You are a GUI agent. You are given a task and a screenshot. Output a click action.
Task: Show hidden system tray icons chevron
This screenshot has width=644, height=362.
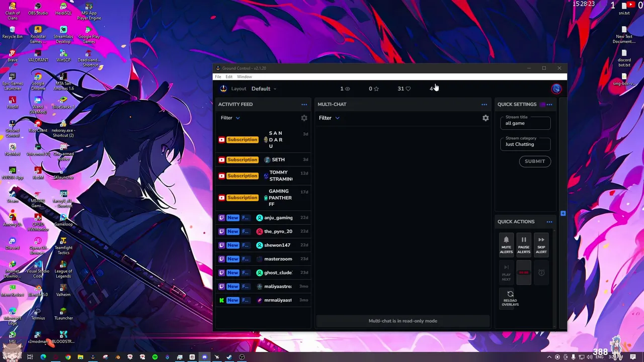coord(549,357)
